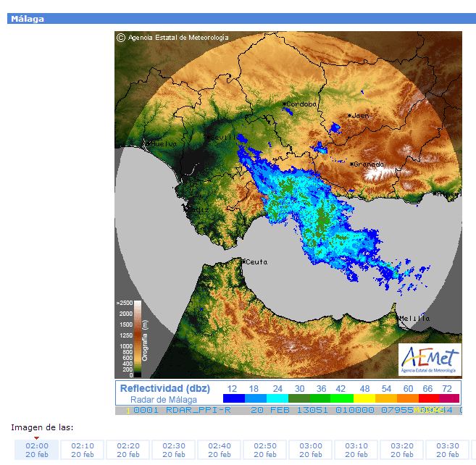Image resolution: width=476 pixels, height=465 pixels.
Task: Click the AEMet logo on the map
Action: tap(430, 360)
